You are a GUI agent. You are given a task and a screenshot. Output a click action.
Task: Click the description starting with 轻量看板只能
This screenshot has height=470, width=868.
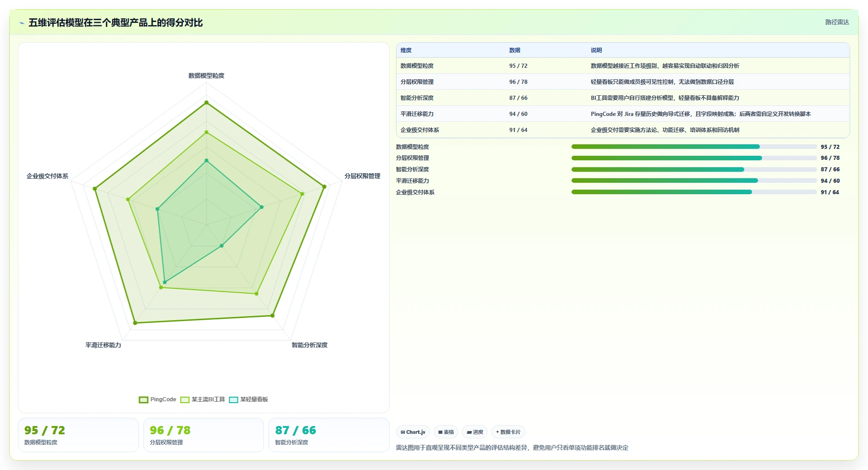[662, 82]
